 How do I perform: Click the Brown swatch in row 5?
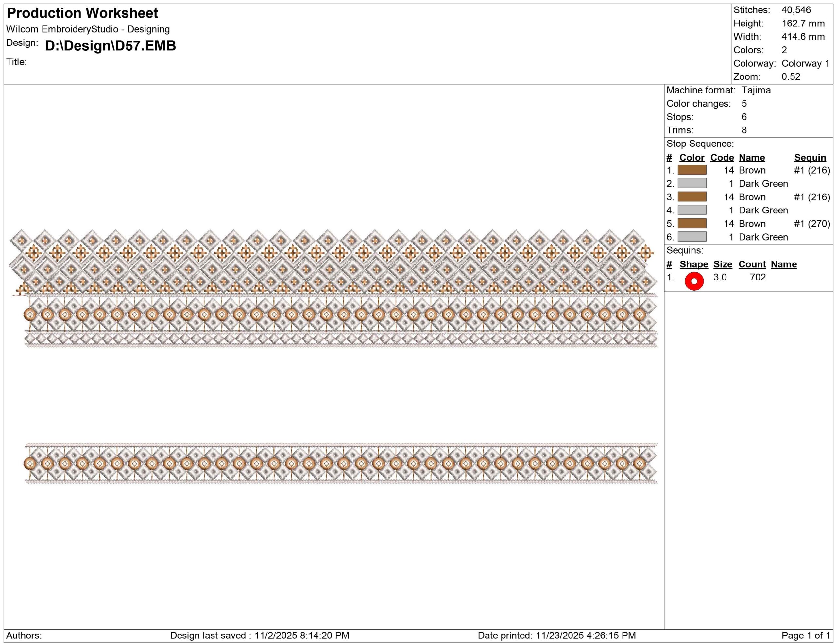coord(692,223)
